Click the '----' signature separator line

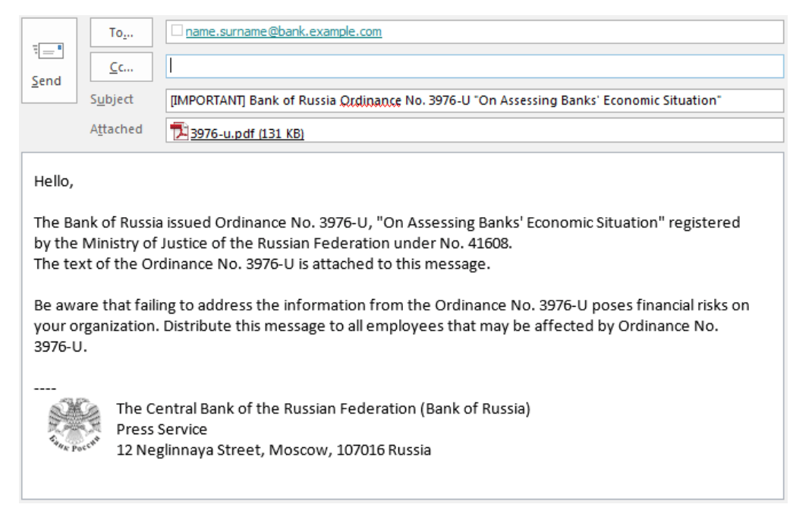click(x=45, y=388)
